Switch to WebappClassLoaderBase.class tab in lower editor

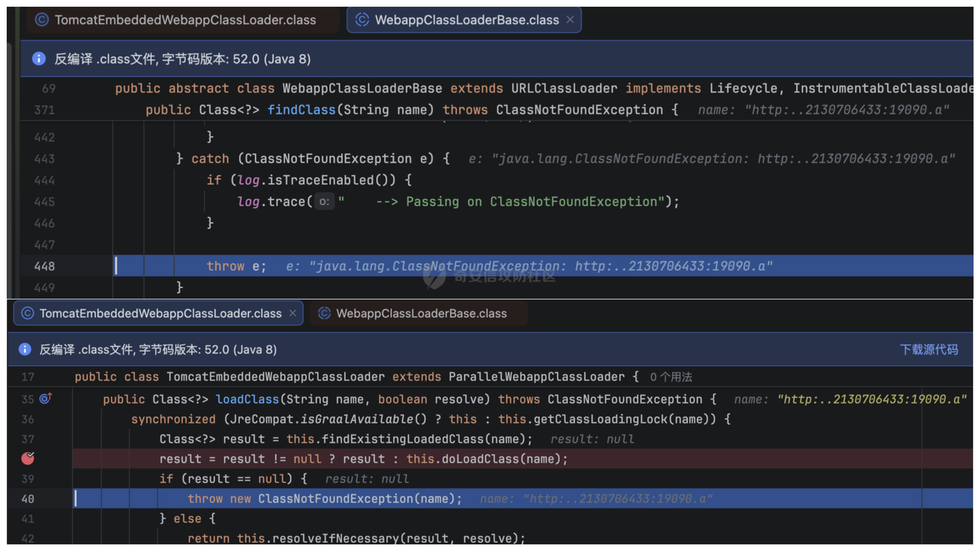tap(418, 313)
